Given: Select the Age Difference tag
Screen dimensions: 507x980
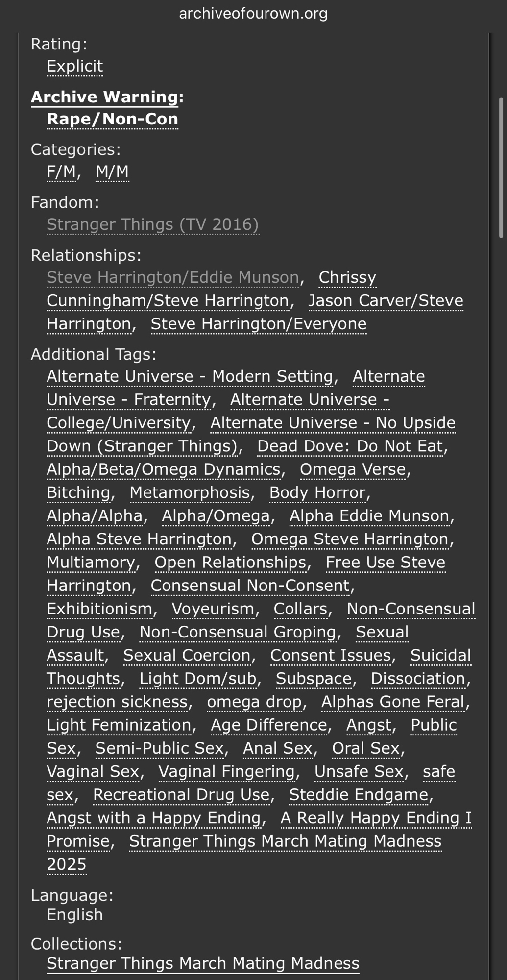Looking at the screenshot, I should (x=268, y=725).
